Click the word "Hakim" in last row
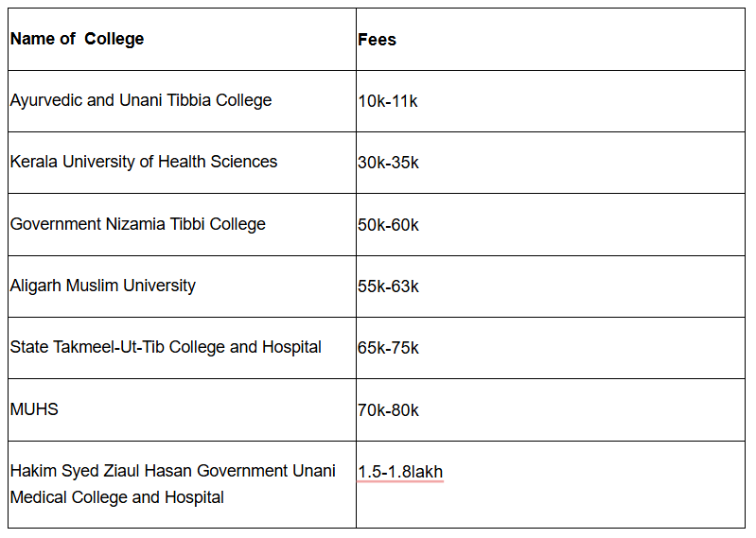 point(32,471)
